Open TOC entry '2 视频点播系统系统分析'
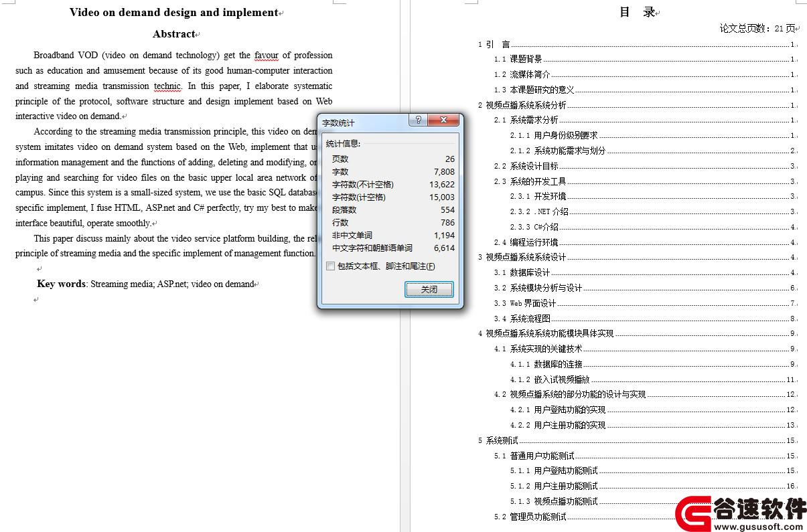807x532 pixels. (637, 105)
